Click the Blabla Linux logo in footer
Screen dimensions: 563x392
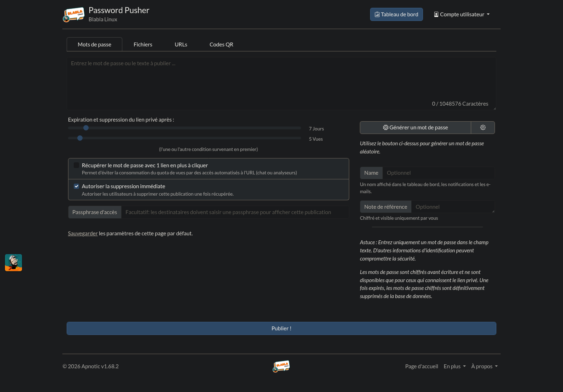281,366
